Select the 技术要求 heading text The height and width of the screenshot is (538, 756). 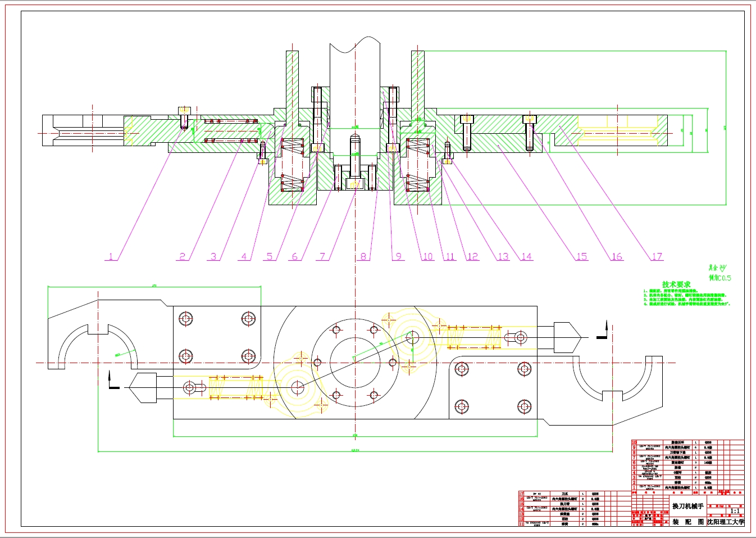point(676,284)
